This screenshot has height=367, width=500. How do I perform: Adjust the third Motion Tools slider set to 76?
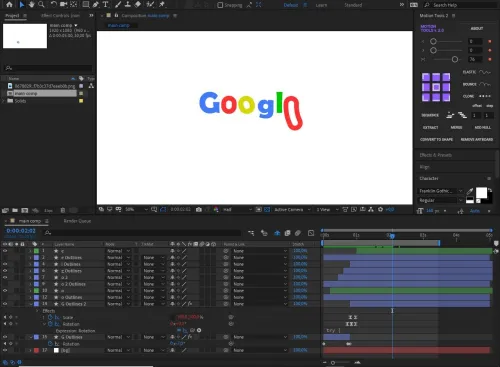tap(455, 59)
